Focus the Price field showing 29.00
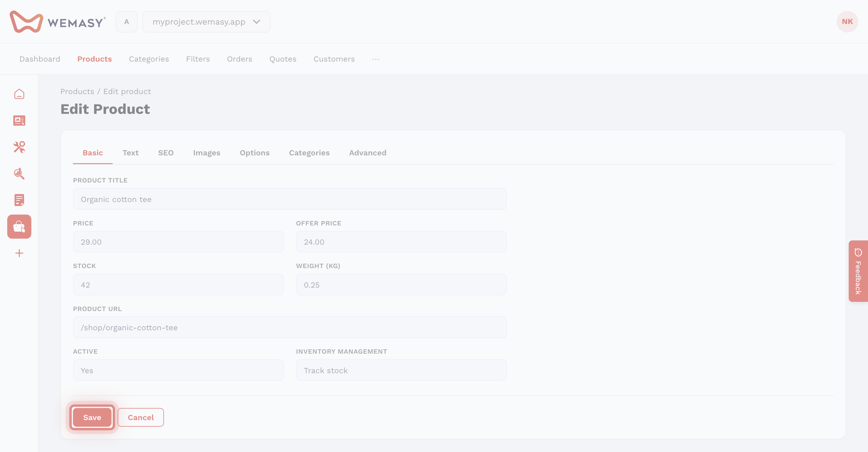Screen dimensions: 868x452 (x=178, y=242)
